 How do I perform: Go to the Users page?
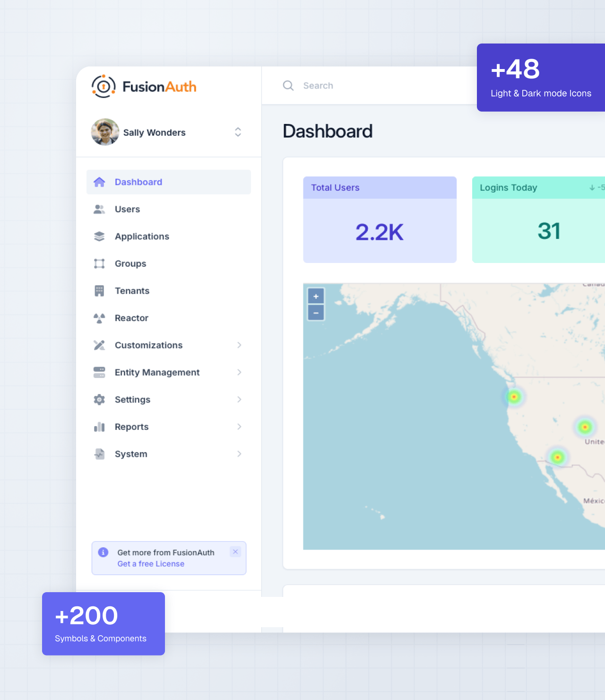[169, 209]
